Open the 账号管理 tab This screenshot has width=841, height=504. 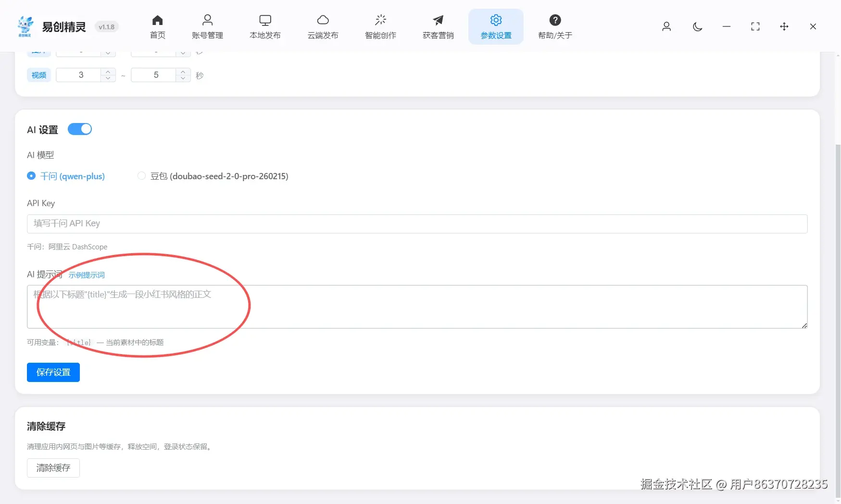[207, 27]
